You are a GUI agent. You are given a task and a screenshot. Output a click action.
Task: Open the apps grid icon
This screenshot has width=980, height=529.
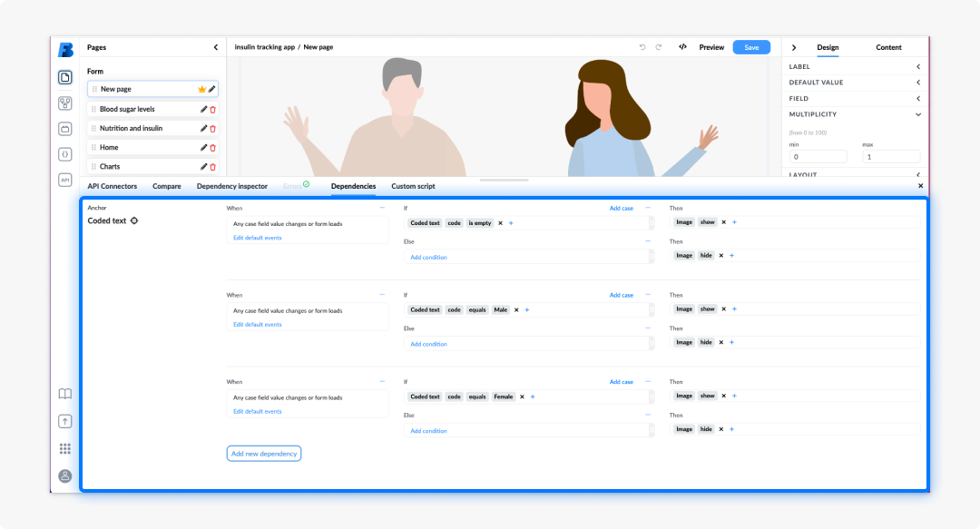click(x=65, y=449)
